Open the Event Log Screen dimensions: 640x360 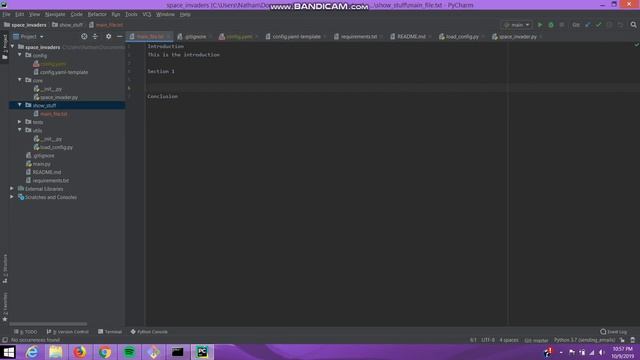(613, 332)
